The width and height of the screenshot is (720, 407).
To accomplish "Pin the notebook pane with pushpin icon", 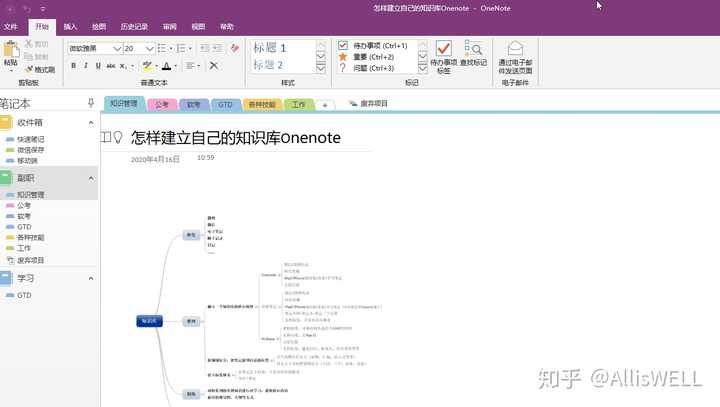I will (x=90, y=103).
